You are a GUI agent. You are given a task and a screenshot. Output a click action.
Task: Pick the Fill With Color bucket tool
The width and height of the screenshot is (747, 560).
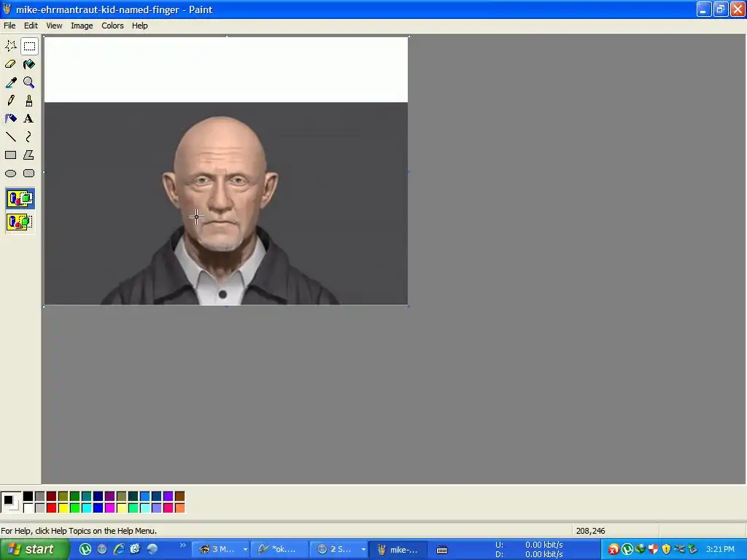[x=29, y=64]
